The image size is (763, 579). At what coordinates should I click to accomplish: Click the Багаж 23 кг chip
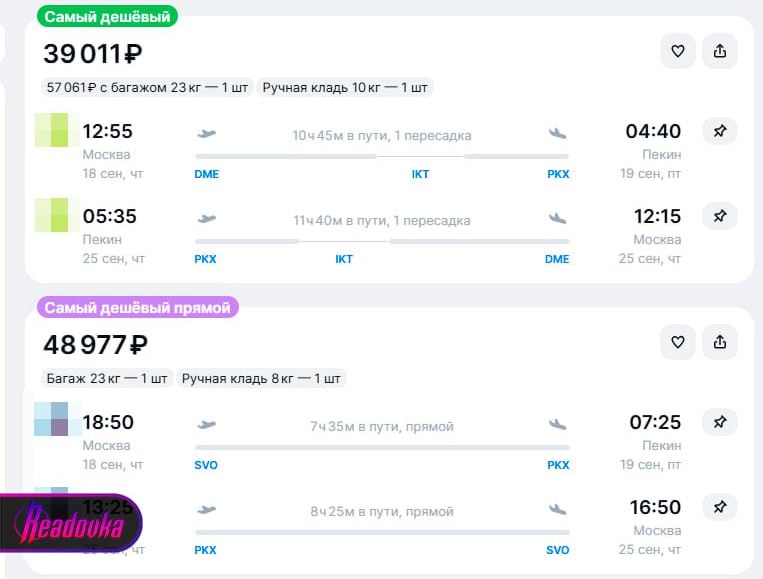107,379
